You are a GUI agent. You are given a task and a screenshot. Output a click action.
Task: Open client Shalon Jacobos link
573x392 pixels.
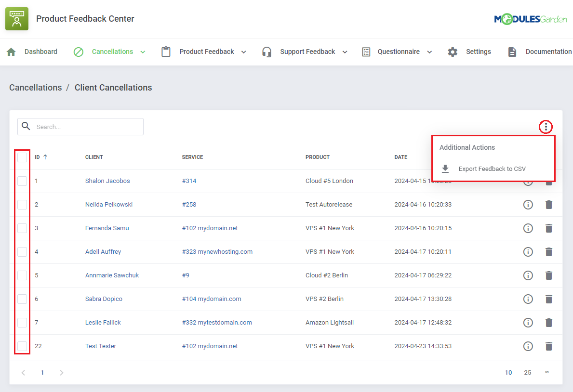pos(107,181)
